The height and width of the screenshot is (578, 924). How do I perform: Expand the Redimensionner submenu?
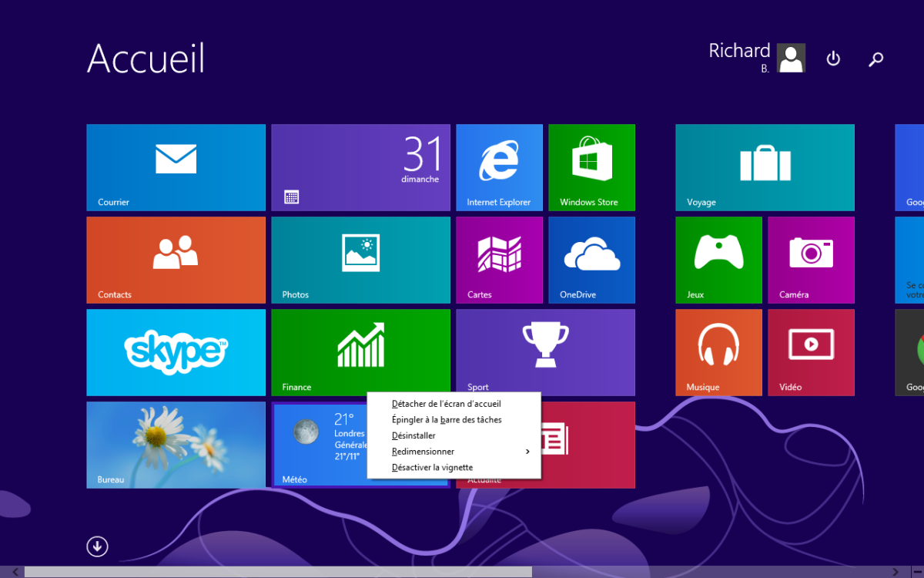click(454, 452)
